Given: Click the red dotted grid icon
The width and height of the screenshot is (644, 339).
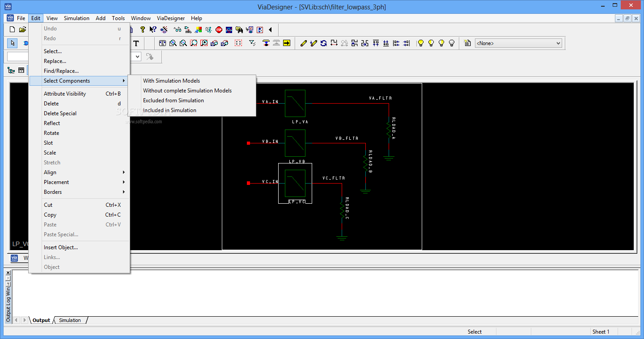Looking at the screenshot, I should pyautogui.click(x=238, y=43).
